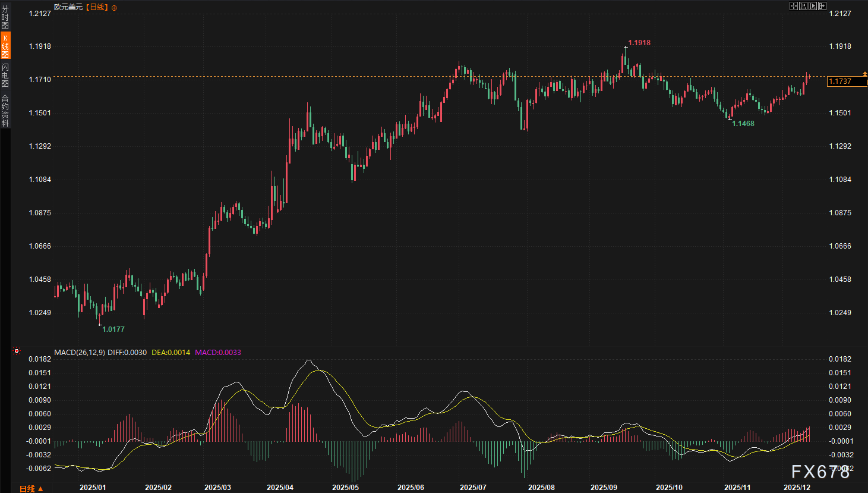The width and height of the screenshot is (868, 493).
Task: Click the 1.0177 low-price marker on chart
Action: coord(113,329)
